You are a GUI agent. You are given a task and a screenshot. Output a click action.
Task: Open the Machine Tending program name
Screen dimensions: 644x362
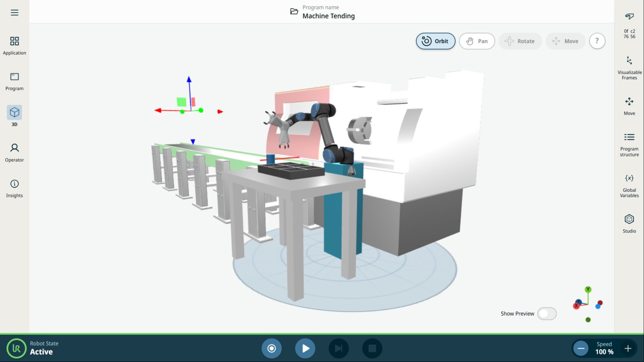tap(328, 16)
